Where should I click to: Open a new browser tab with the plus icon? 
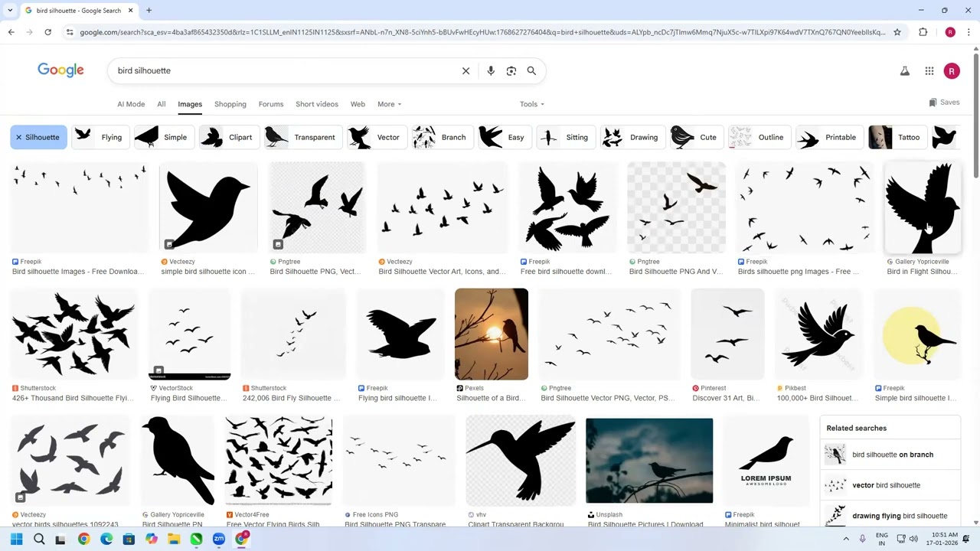[x=149, y=11]
